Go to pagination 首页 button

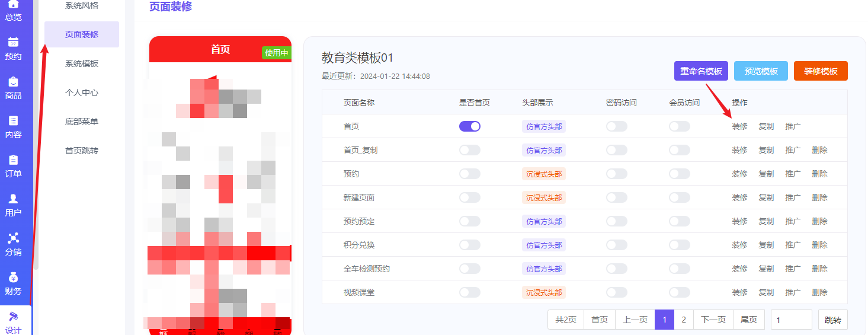[600, 320]
